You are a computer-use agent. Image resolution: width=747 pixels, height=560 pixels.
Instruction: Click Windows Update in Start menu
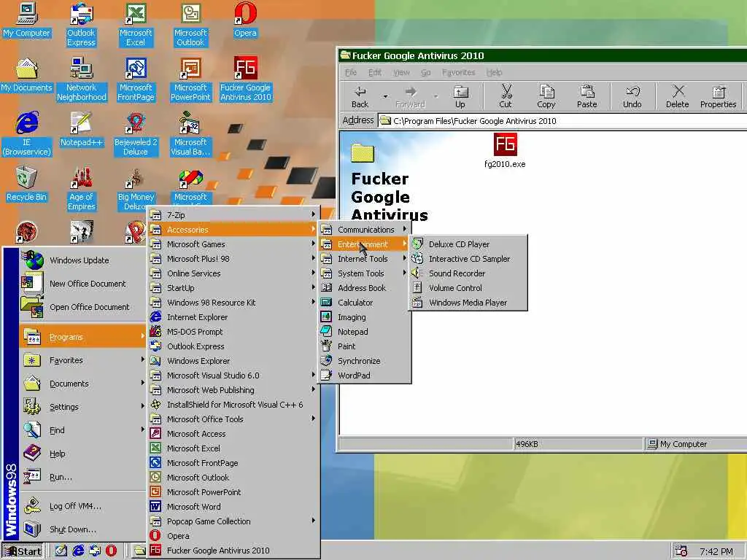(x=82, y=260)
